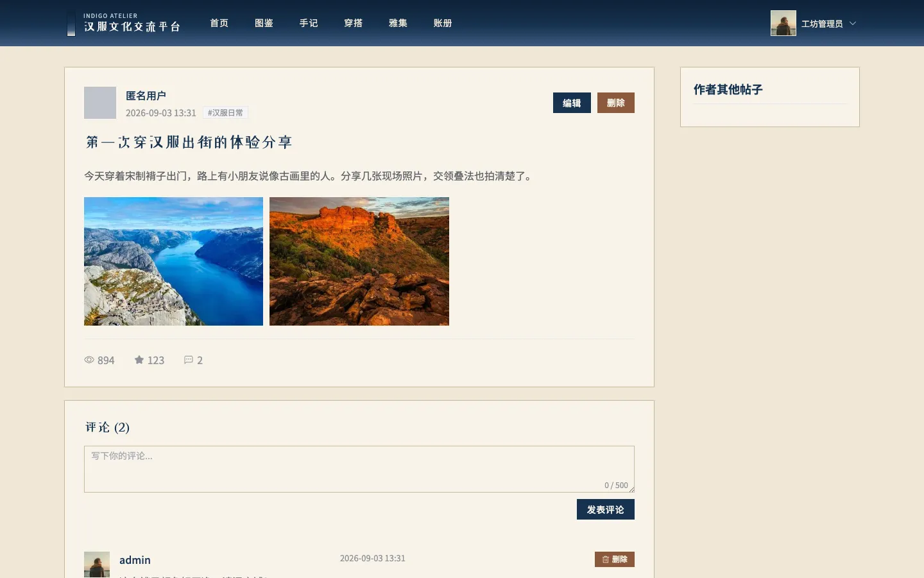Open the 首页 nav item
This screenshot has height=578, width=924.
(219, 23)
